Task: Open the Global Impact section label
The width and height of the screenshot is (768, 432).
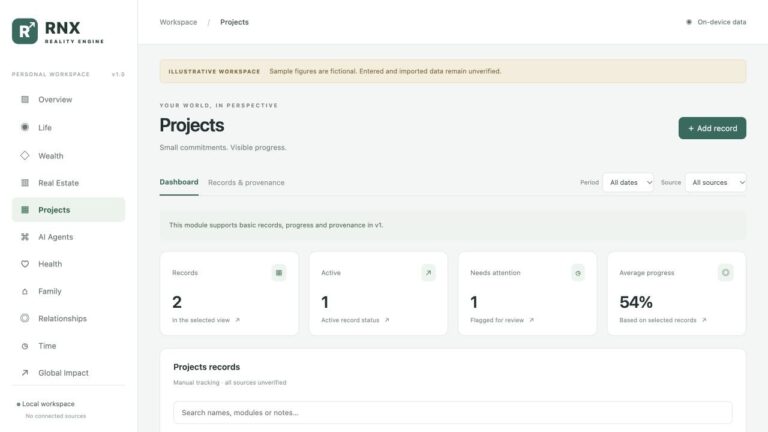Action: click(x=64, y=373)
